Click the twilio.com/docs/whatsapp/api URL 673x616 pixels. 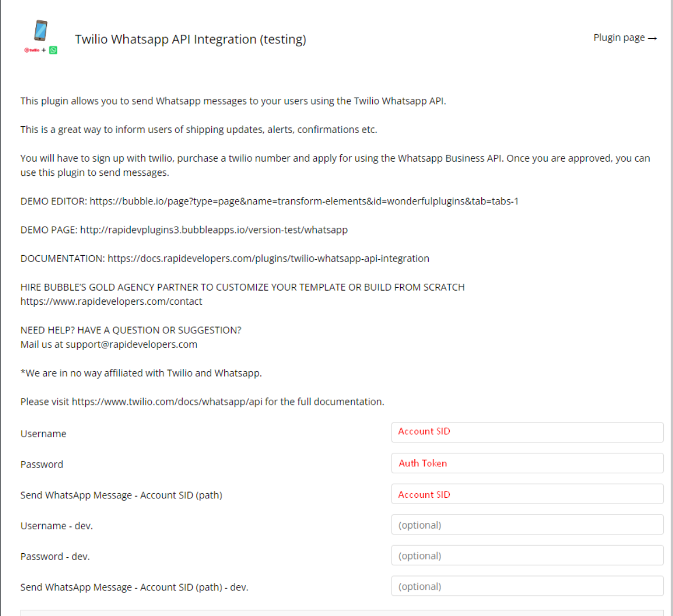click(x=167, y=402)
